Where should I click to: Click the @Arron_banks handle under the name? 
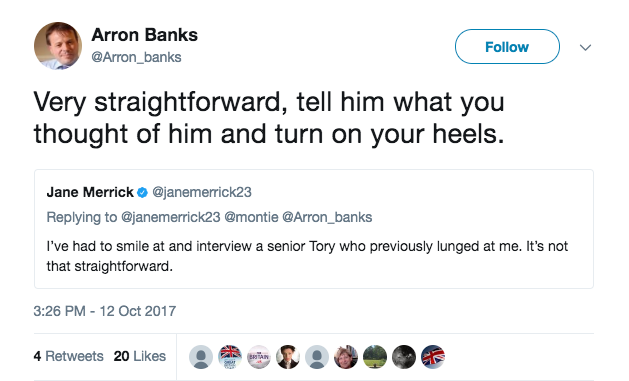[136, 57]
